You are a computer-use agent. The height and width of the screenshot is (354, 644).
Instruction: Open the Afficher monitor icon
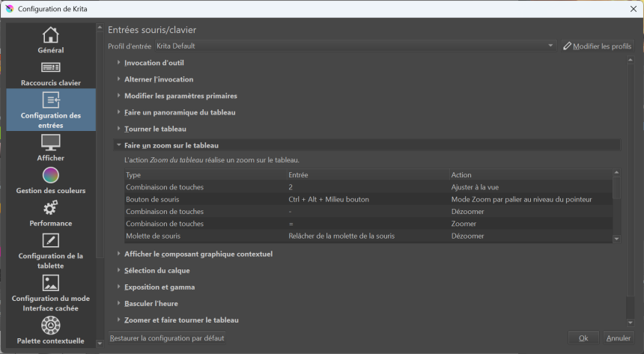pos(50,142)
